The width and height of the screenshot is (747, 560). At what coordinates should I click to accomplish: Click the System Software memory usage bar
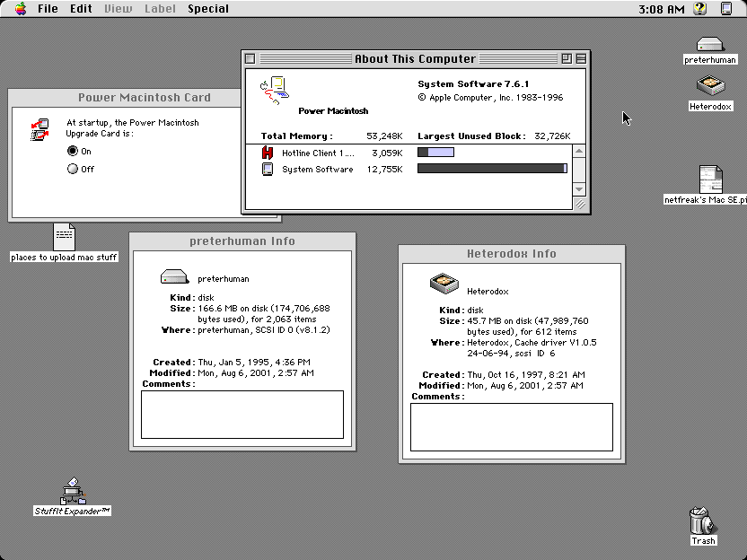click(492, 168)
